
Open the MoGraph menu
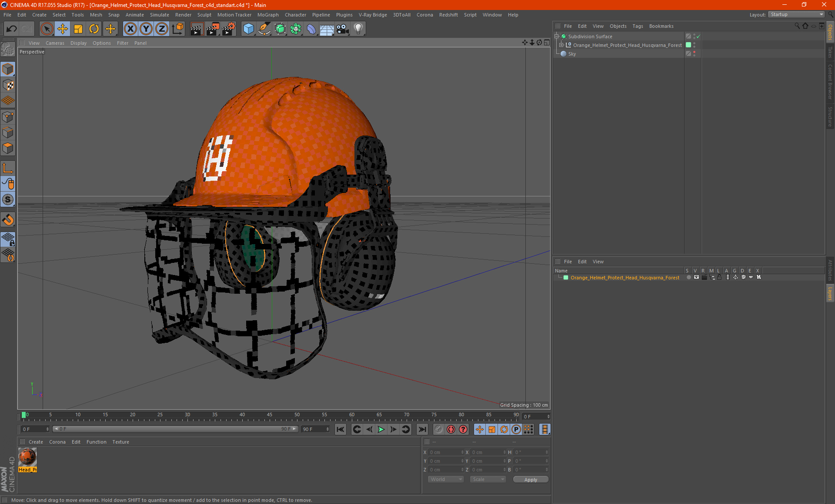tap(268, 15)
